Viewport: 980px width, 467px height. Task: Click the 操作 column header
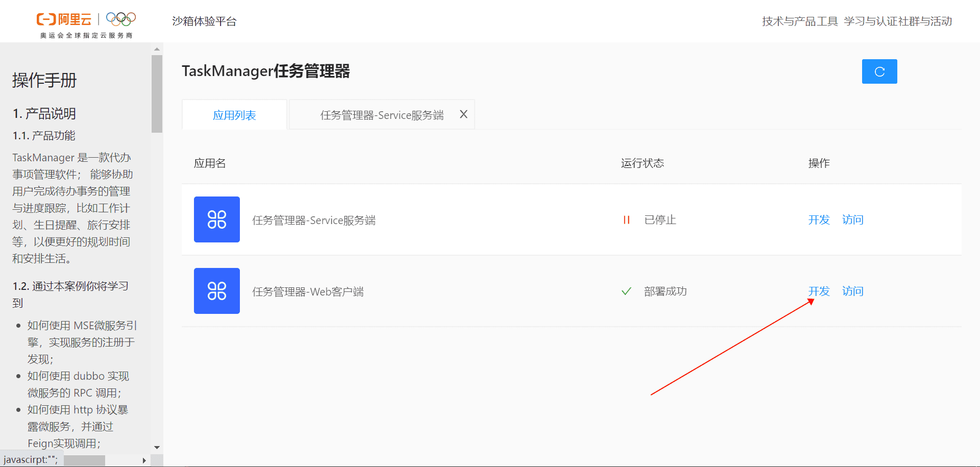[819, 163]
